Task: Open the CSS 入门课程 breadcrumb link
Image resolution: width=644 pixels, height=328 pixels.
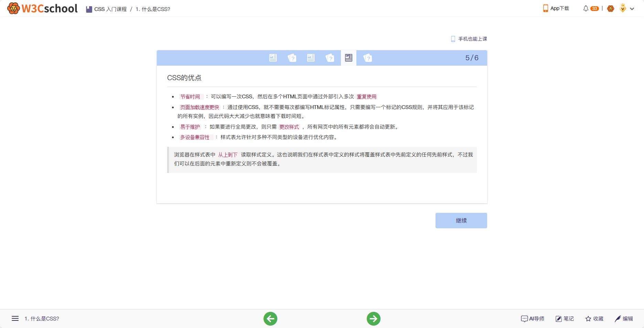Action: [110, 9]
